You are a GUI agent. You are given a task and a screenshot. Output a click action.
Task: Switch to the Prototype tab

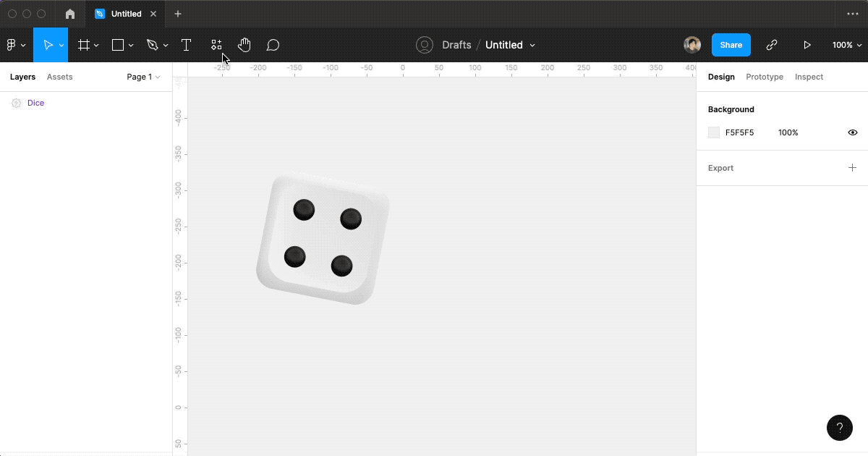(764, 77)
